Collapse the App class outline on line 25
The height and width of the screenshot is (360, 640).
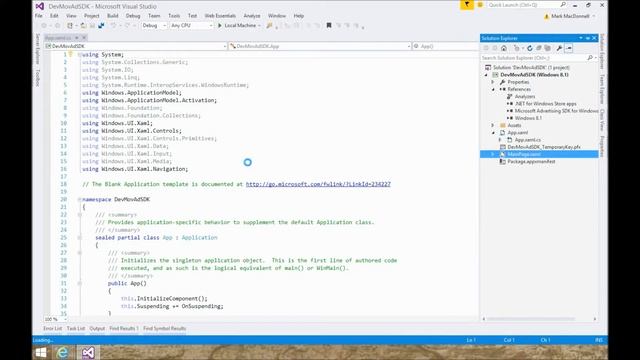coord(80,238)
